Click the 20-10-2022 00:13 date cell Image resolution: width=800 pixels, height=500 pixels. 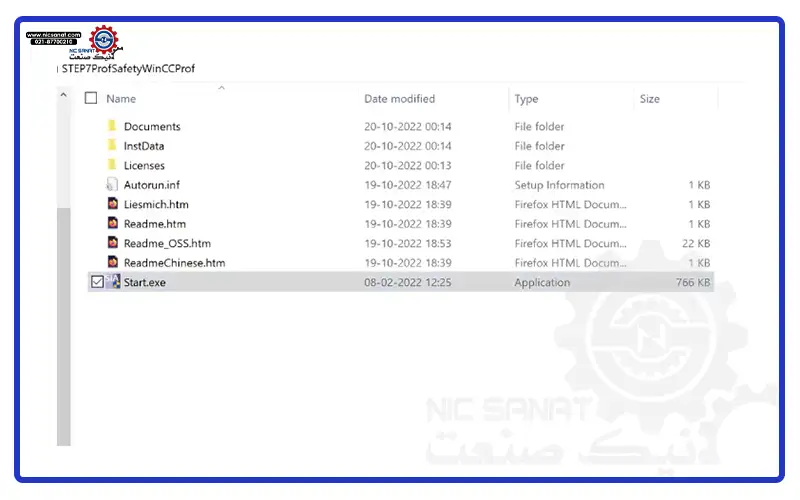pyautogui.click(x=408, y=165)
